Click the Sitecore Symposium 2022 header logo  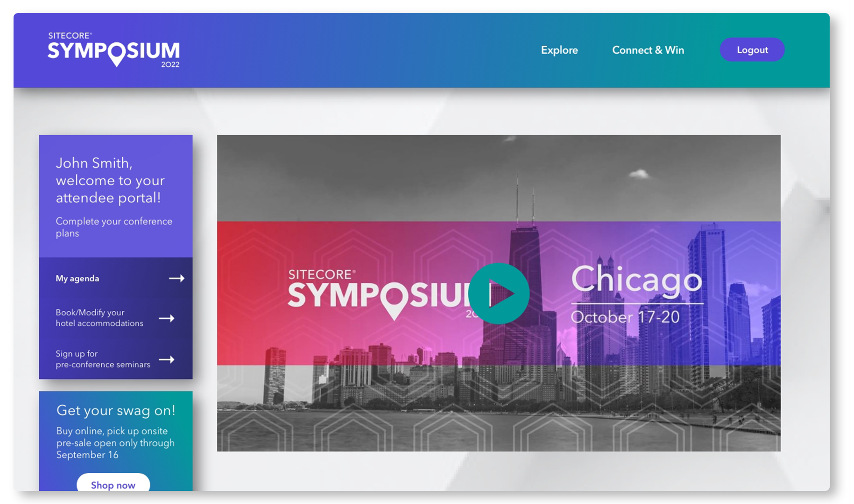113,49
